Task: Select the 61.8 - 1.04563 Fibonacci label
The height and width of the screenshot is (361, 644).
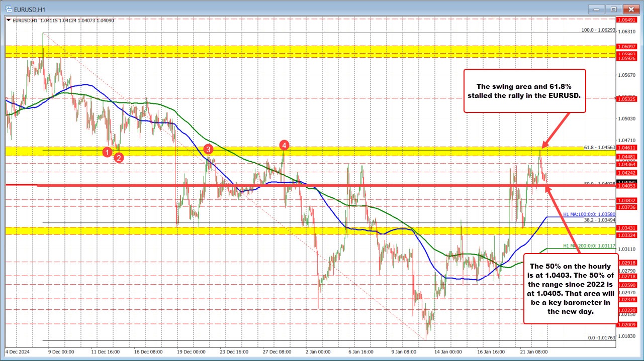Action: (x=600, y=148)
